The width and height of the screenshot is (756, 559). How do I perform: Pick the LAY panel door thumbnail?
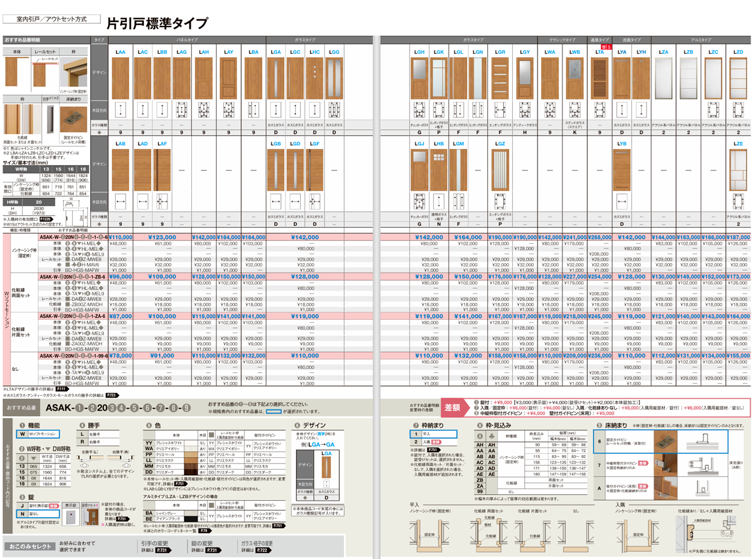[228, 77]
